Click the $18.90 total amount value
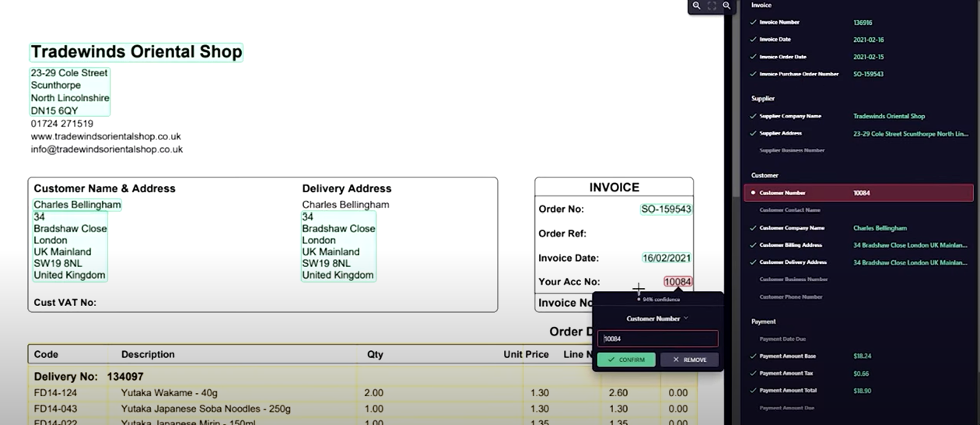980x425 pixels. point(862,391)
